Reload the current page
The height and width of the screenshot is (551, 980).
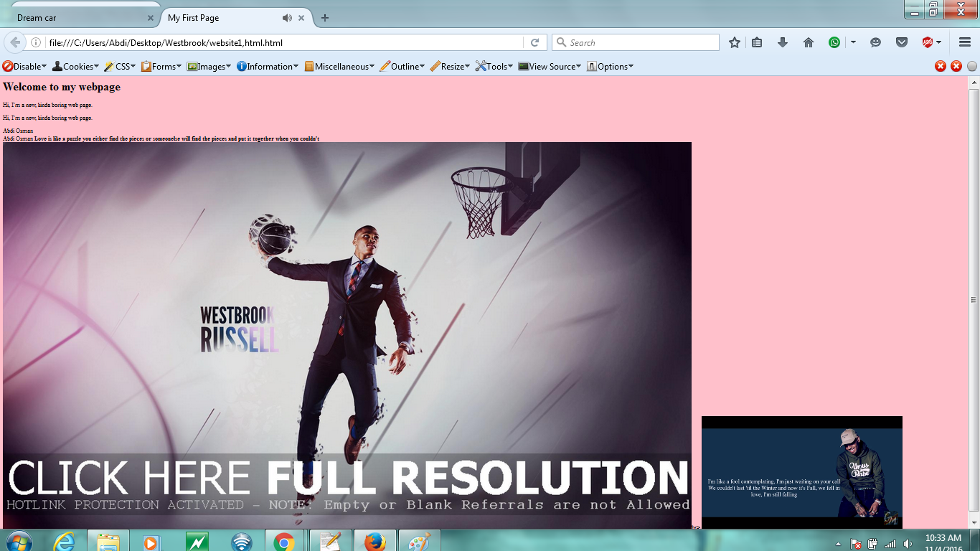pos(534,43)
